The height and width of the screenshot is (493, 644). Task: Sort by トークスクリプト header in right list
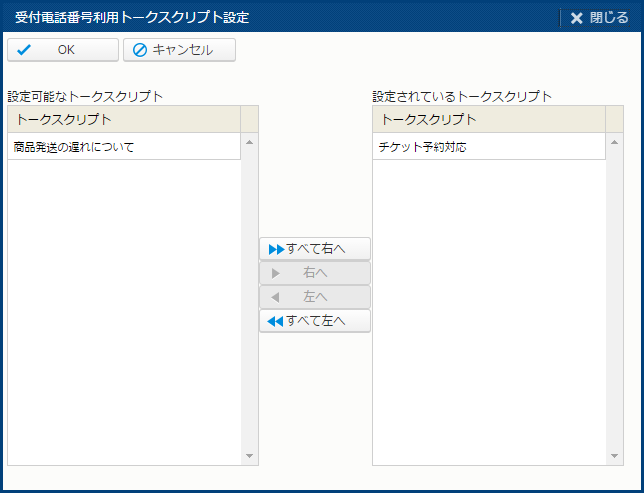(488, 120)
